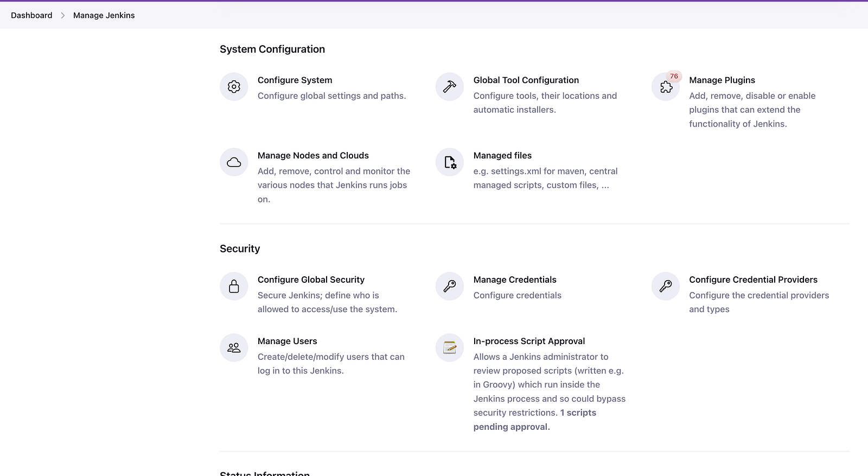The height and width of the screenshot is (476, 868).
Task: Open the Configure Global Security title link
Action: point(311,280)
